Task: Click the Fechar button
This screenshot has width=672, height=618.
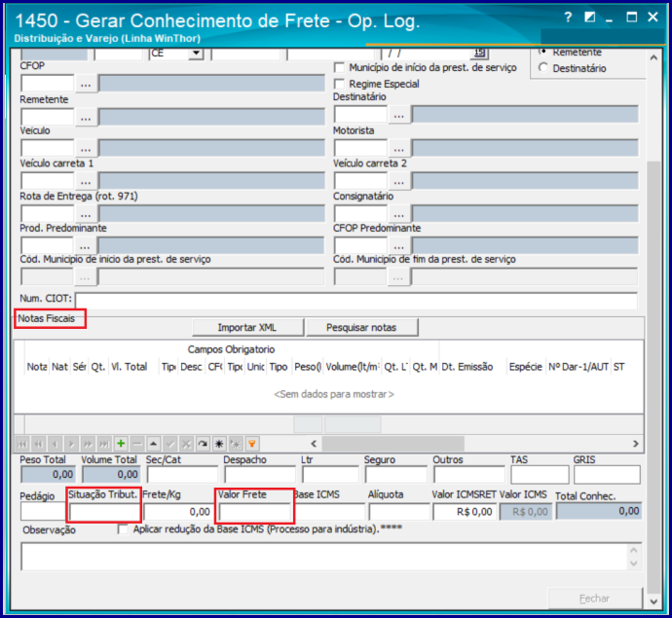Action: [x=595, y=599]
